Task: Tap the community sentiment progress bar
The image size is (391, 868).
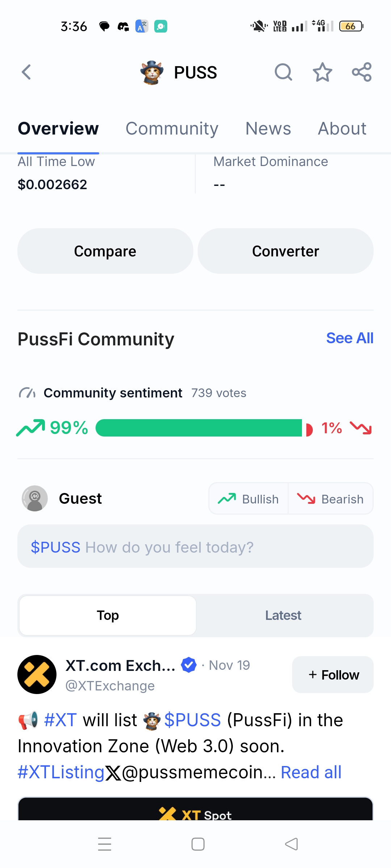Action: [199, 428]
